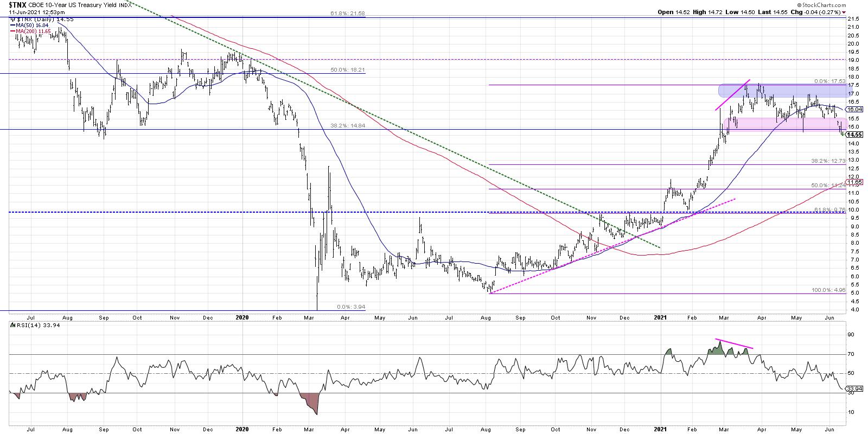Select the pink shaded support zone
This screenshot has width=868, height=434.
coord(781,124)
